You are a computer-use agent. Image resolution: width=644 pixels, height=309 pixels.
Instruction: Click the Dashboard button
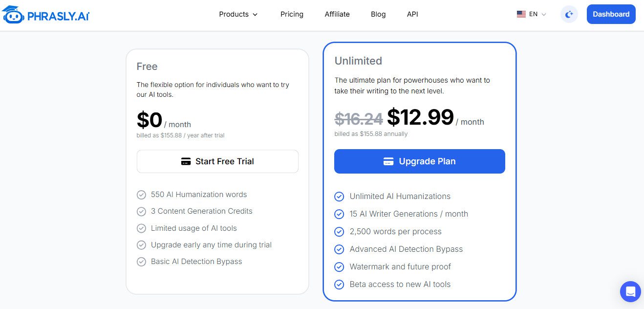611,14
